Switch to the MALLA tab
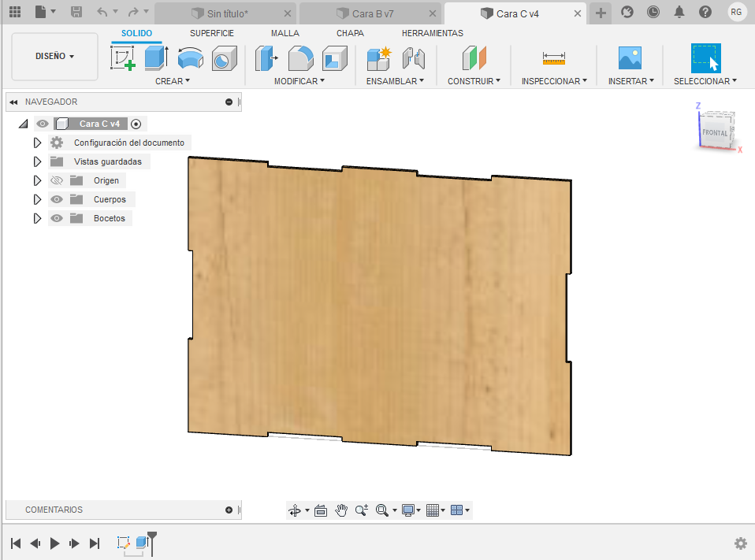Image resolution: width=755 pixels, height=560 pixels. (285, 33)
